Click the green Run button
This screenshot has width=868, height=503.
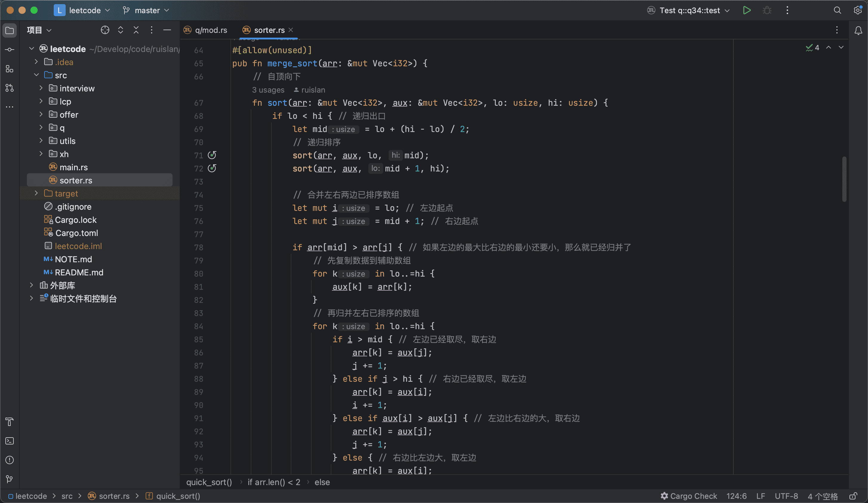(x=747, y=10)
